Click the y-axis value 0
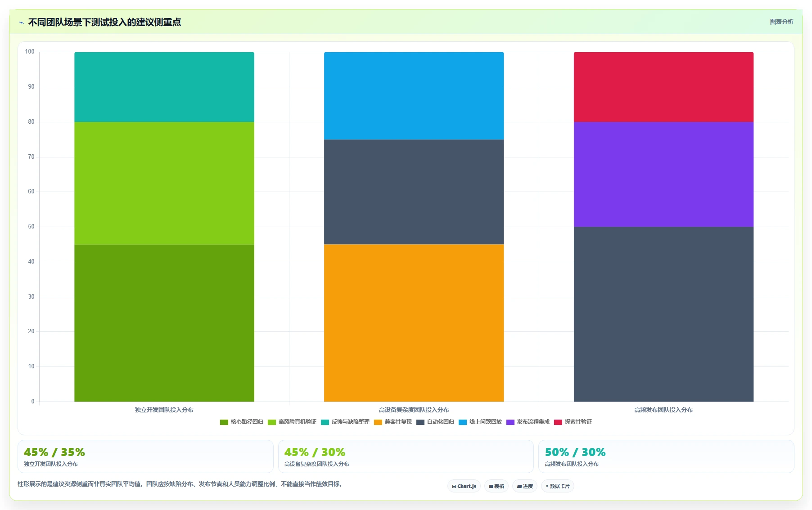812x510 pixels. pos(32,402)
